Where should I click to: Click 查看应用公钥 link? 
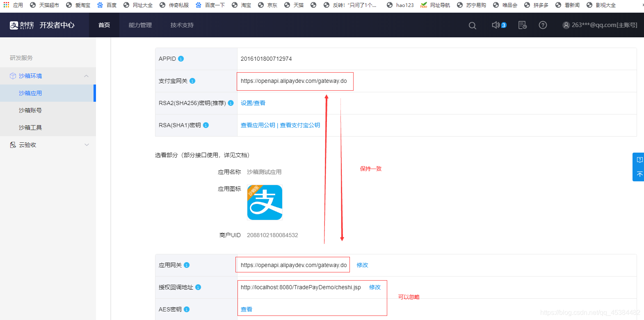pos(258,125)
